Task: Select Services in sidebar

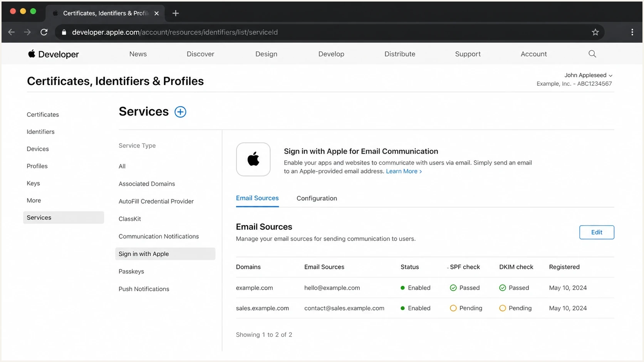Action: point(64,218)
